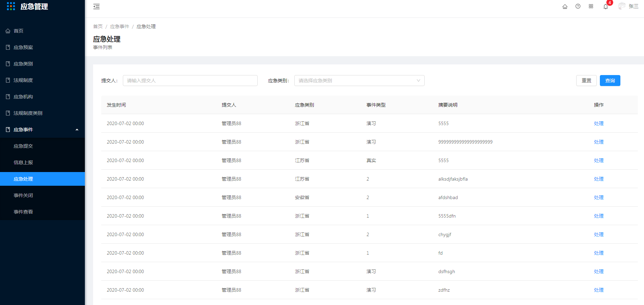Click the 发生时间 column header
The image size is (644, 305).
click(116, 105)
